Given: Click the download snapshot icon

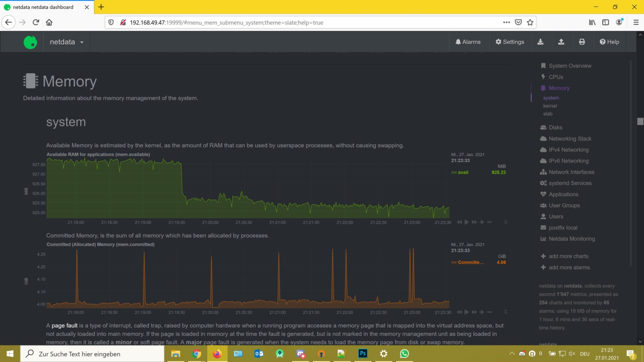Looking at the screenshot, I should (540, 42).
